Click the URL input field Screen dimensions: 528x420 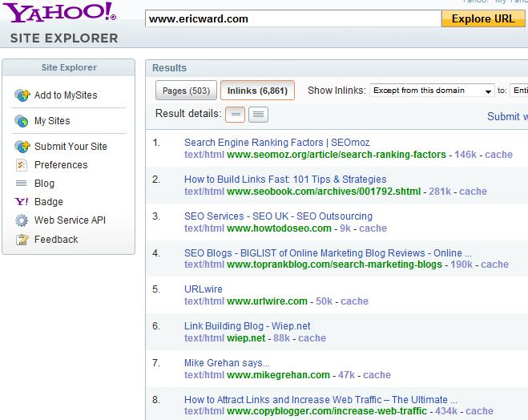click(293, 18)
